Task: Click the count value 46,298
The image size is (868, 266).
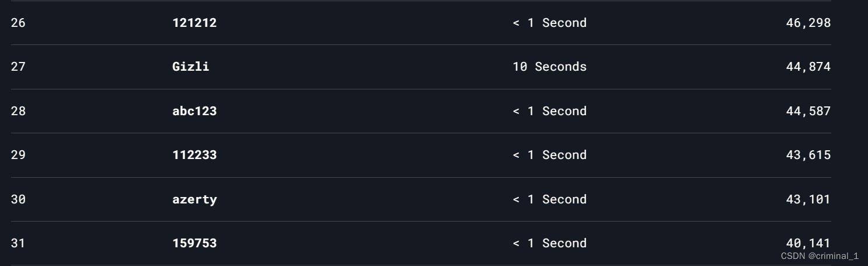Action: [x=808, y=23]
